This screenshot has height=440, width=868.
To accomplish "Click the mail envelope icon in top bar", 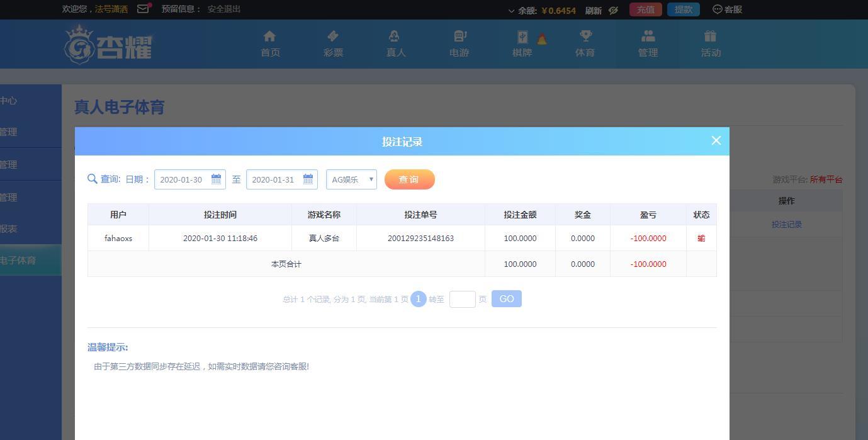I will (x=143, y=9).
